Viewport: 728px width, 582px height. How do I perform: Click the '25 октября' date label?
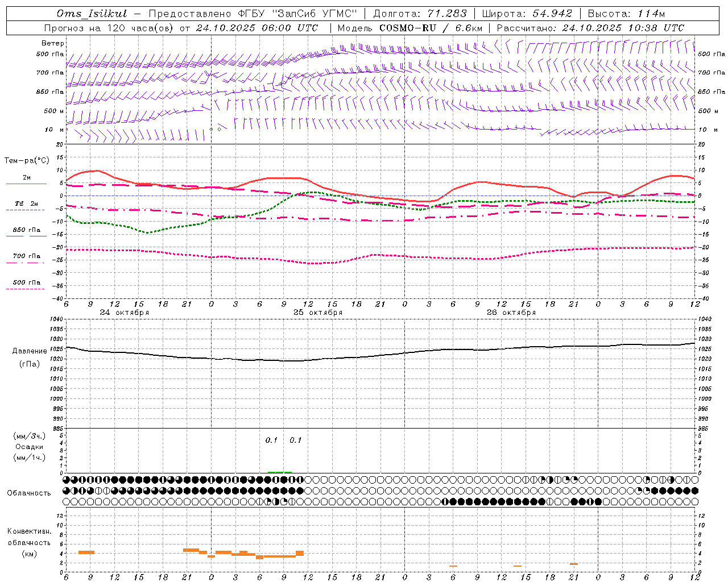[x=317, y=313]
